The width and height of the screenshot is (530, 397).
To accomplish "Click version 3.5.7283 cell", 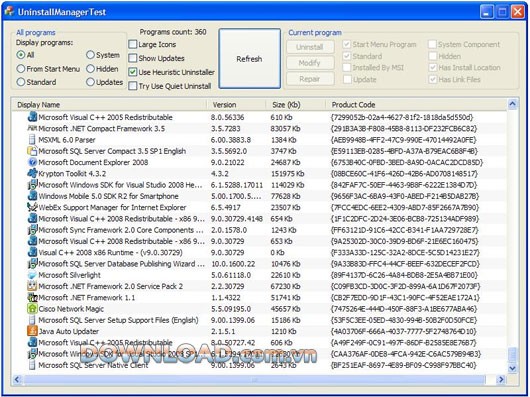I will (225, 129).
